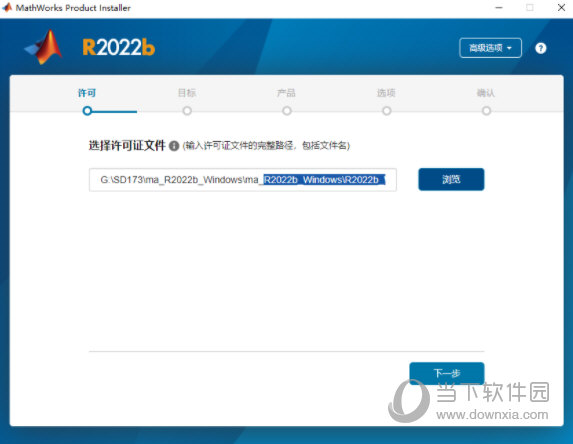Viewport: 573px width, 444px height.
Task: Click the info icon beside 选择许可证文件
Action: tap(174, 146)
